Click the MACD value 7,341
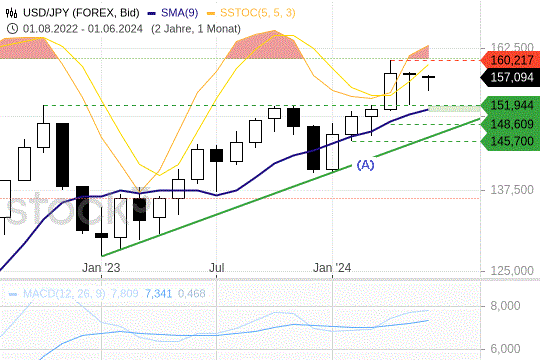The height and width of the screenshot is (360, 540). pyautogui.click(x=158, y=294)
